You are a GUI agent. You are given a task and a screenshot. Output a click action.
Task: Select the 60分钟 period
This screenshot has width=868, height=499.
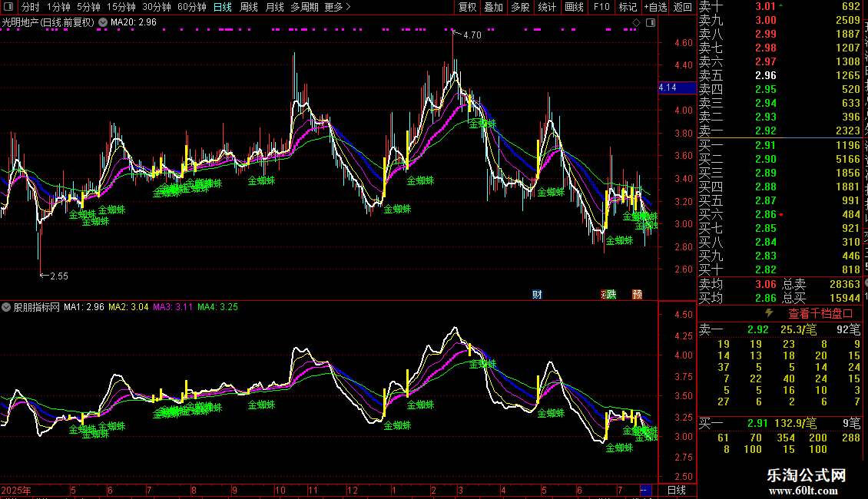[x=192, y=7]
